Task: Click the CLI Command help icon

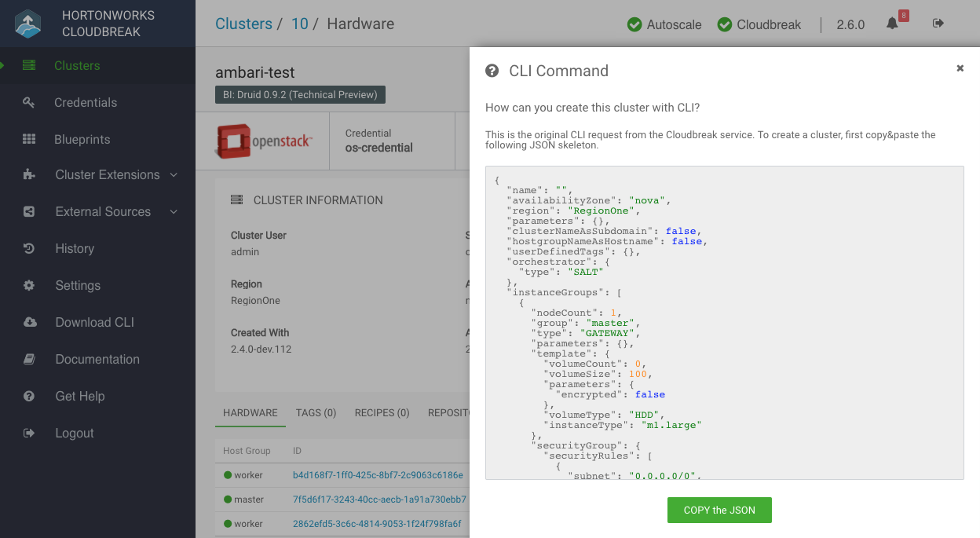Action: pos(492,71)
